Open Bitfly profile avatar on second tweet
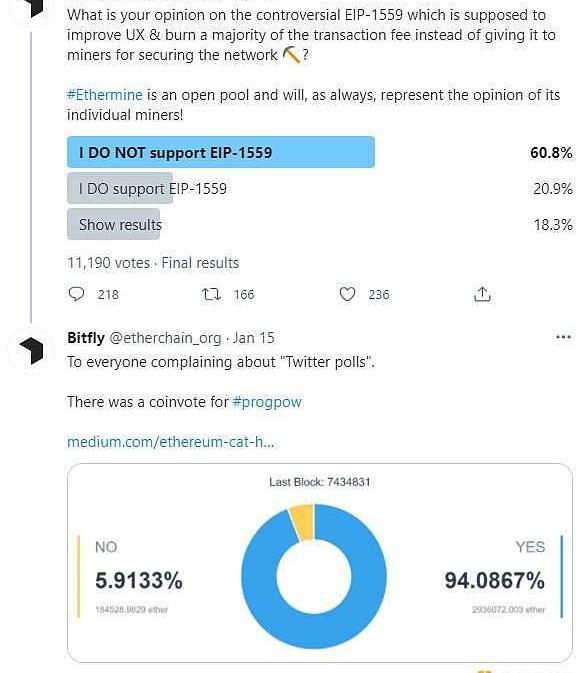This screenshot has width=584, height=673. [x=31, y=350]
